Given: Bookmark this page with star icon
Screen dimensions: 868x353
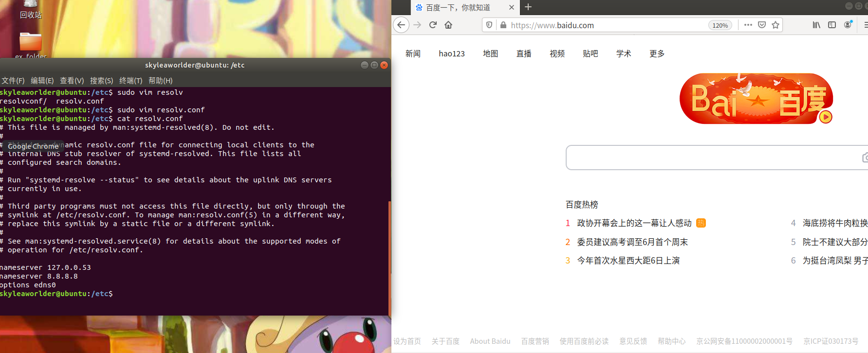Looking at the screenshot, I should click(x=776, y=25).
